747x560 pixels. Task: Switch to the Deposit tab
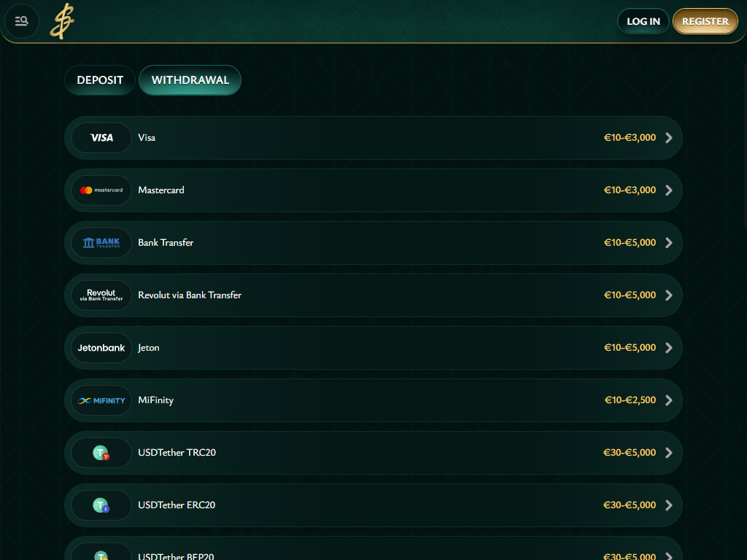(100, 80)
